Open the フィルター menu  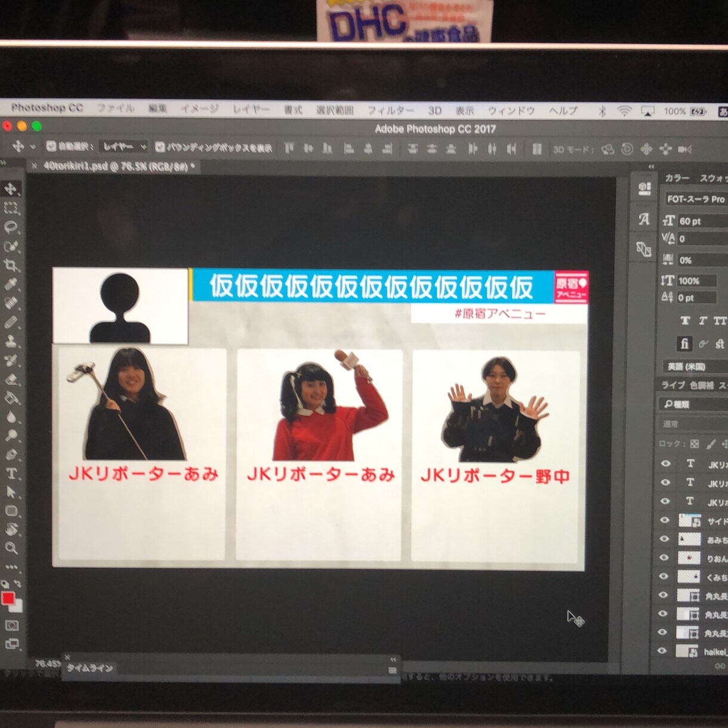[390, 110]
